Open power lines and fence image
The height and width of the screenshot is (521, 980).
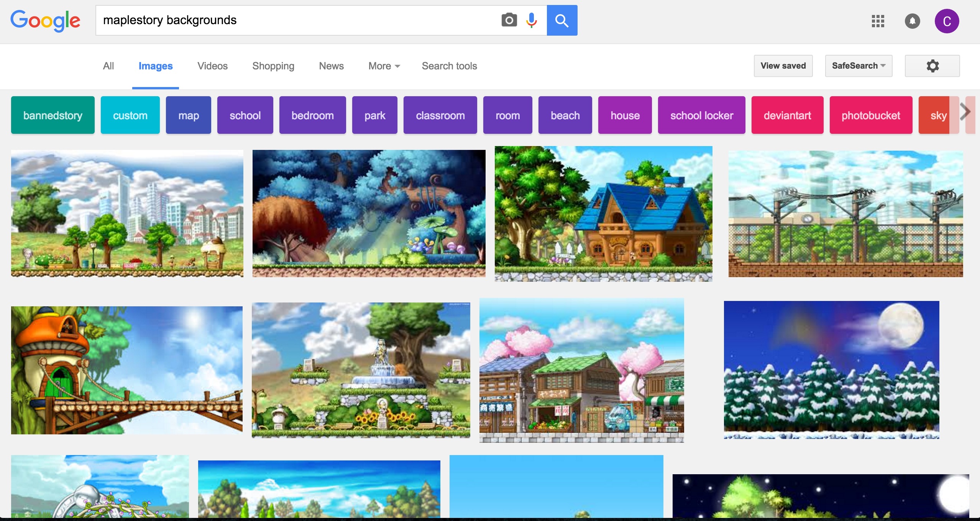(846, 214)
